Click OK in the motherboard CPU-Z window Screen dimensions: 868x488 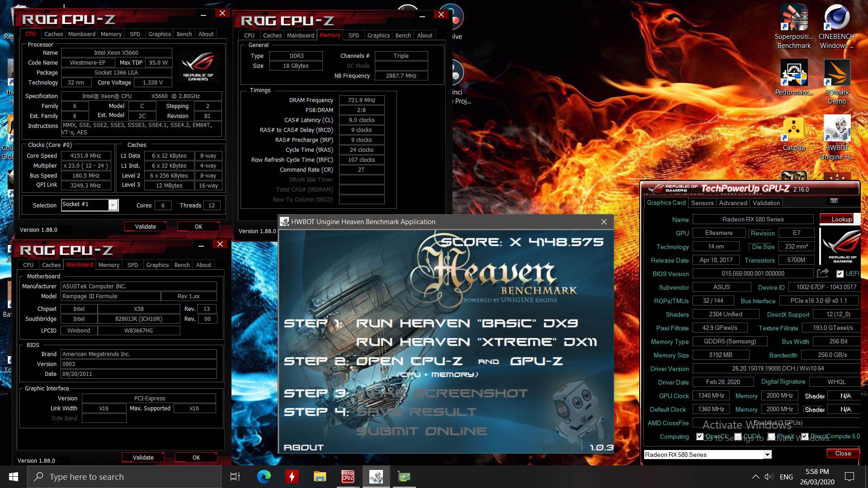(x=196, y=457)
